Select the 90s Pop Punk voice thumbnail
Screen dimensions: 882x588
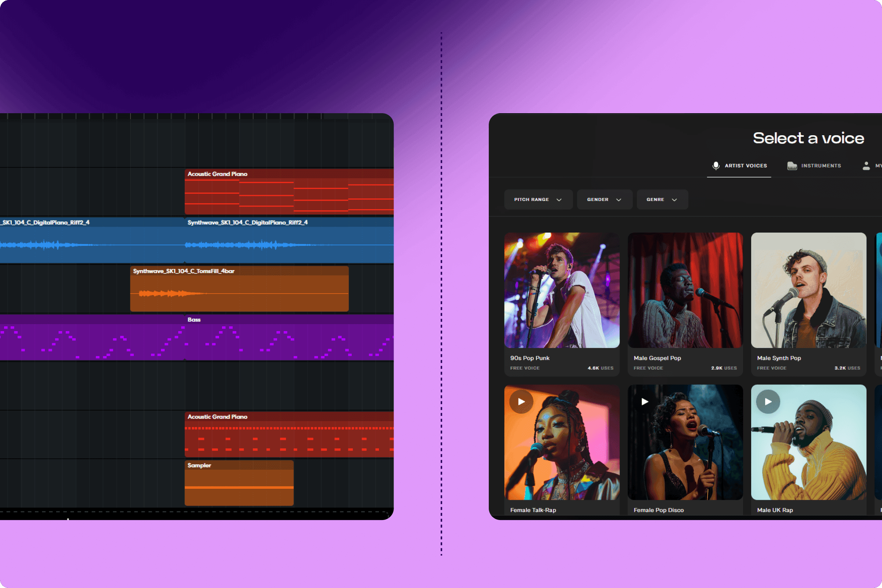pos(562,290)
